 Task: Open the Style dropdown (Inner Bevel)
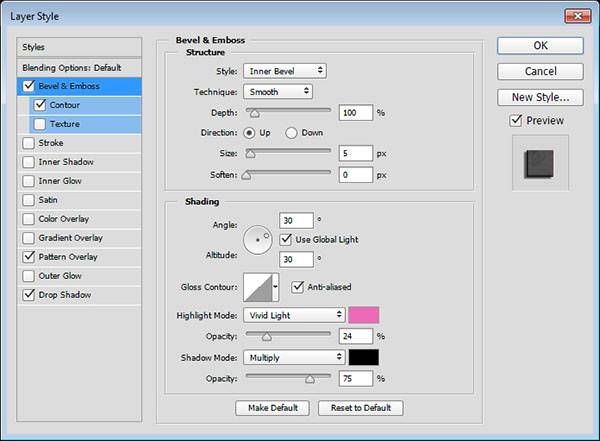pos(284,71)
